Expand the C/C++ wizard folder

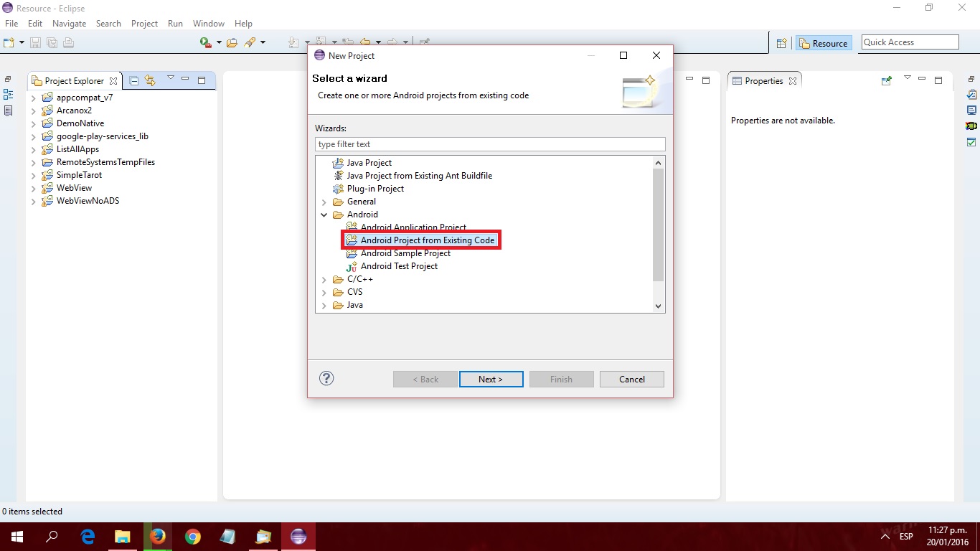[x=324, y=280]
